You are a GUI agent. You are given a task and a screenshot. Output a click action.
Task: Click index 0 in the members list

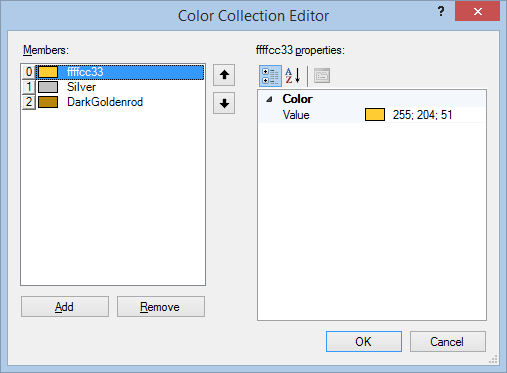[x=29, y=72]
